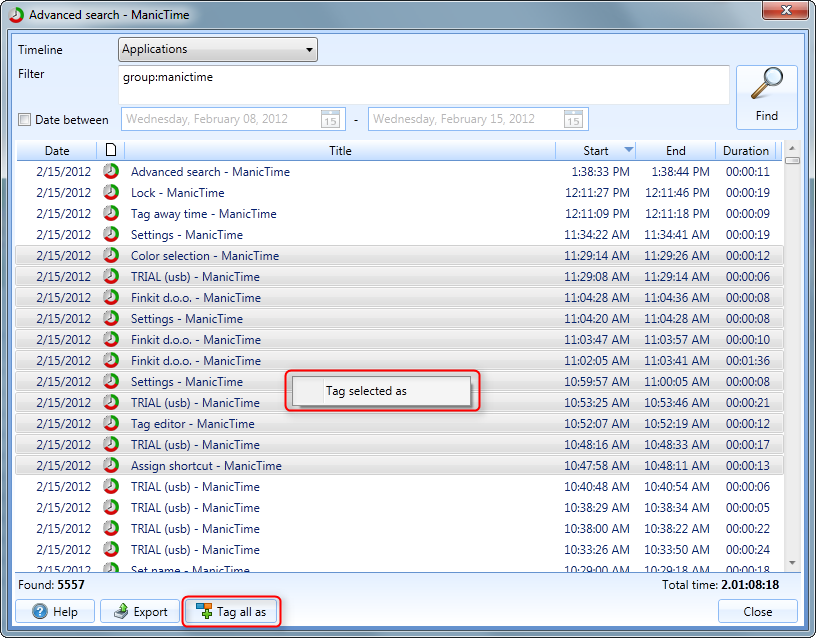Click the scrollbar down arrow of the results list
This screenshot has width=816, height=638.
792,563
